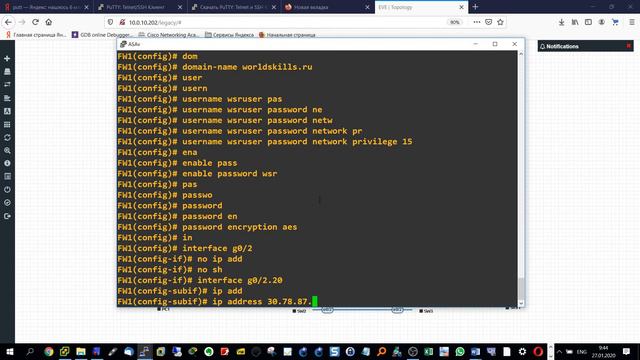
Task: Open GDB online Debugger bookmark
Action: click(x=102, y=35)
